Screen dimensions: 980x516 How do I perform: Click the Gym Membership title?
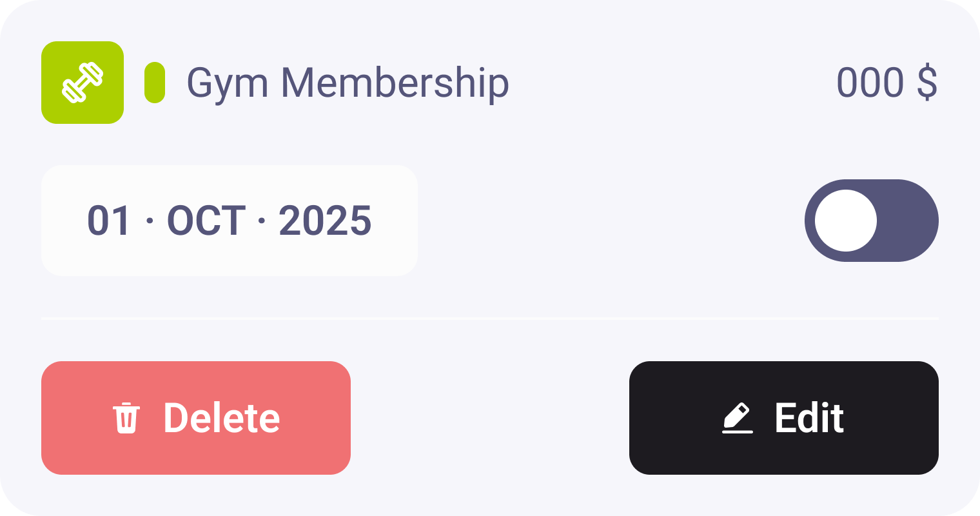click(x=348, y=84)
